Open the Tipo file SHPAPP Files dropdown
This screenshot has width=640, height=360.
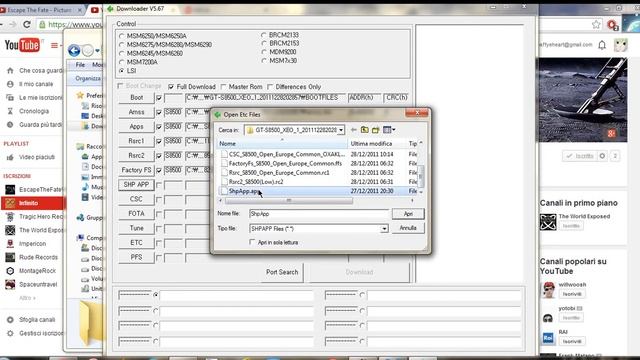(384, 229)
